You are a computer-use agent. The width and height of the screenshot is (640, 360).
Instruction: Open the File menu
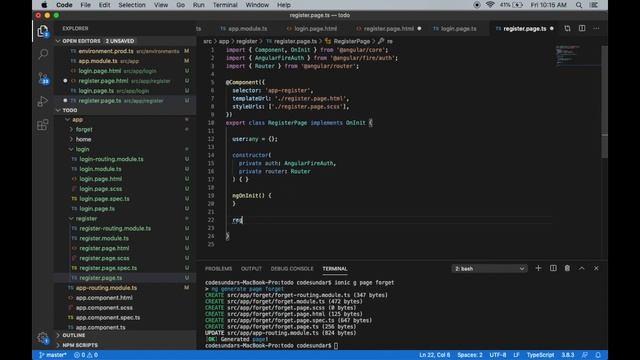(x=85, y=5)
